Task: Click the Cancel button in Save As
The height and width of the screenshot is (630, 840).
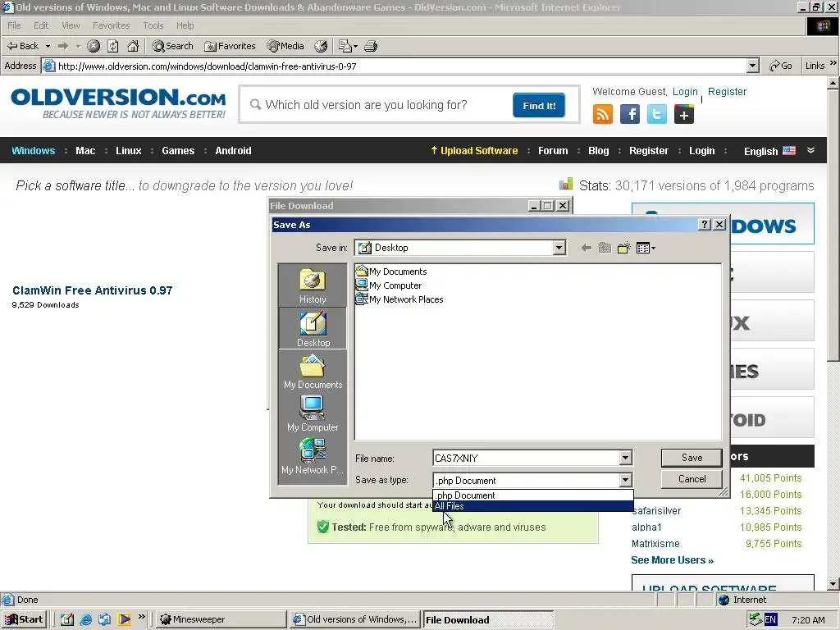Action: coord(692,479)
